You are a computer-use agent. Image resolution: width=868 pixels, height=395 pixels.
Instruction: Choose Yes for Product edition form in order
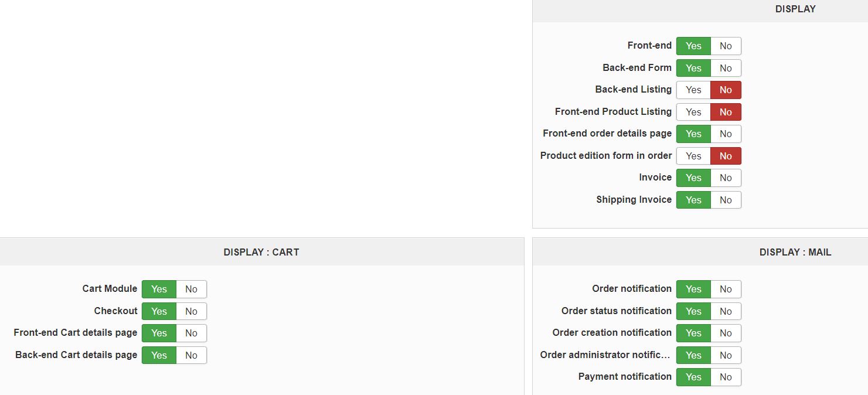[693, 156]
